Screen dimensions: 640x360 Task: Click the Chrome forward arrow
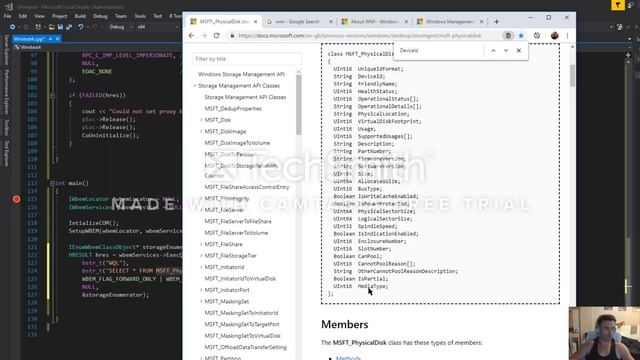click(204, 36)
